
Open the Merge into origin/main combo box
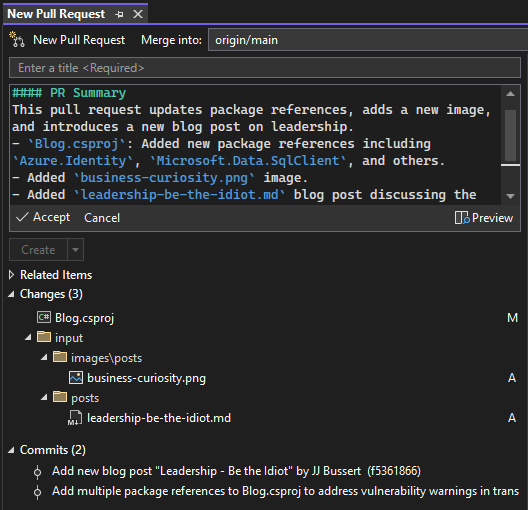368,40
